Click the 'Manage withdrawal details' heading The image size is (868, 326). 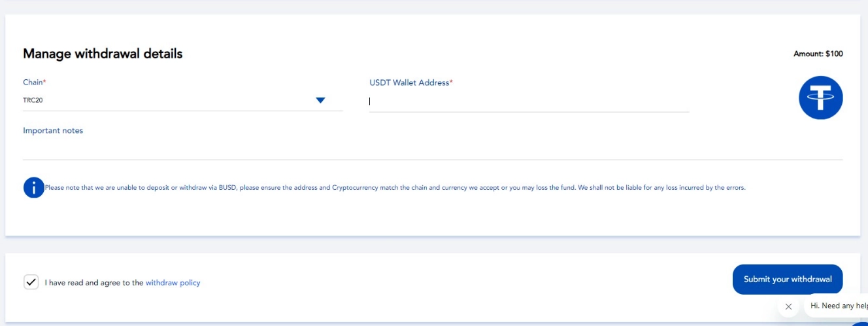[103, 54]
